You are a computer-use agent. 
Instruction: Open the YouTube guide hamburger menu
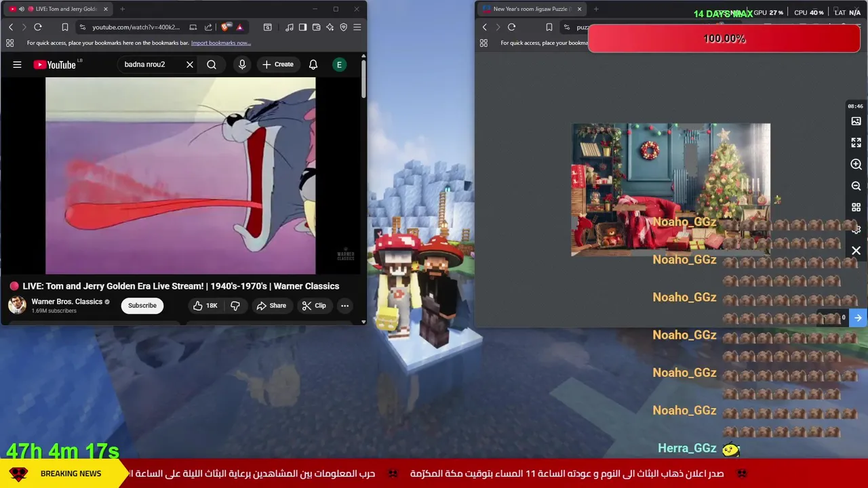coord(17,64)
